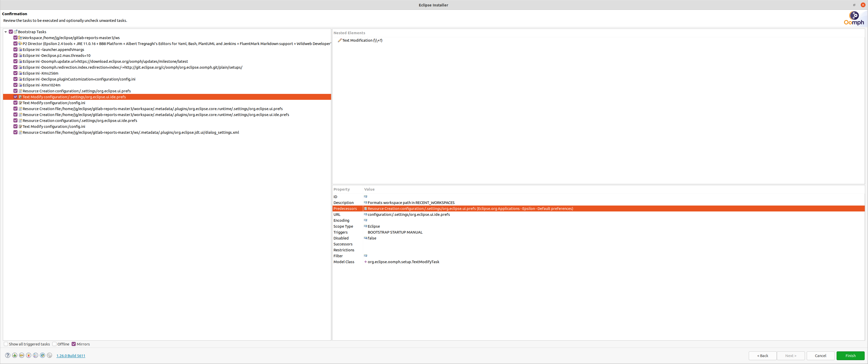Screen dimensions: 868x364
Task: Collapse the Bootstrap Tasks tree
Action: click(6, 32)
